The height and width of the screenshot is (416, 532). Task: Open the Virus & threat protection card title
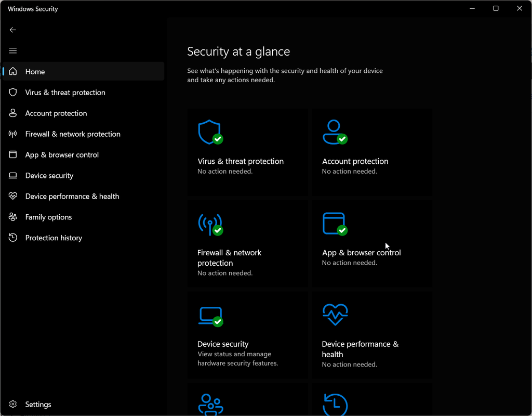coord(240,161)
